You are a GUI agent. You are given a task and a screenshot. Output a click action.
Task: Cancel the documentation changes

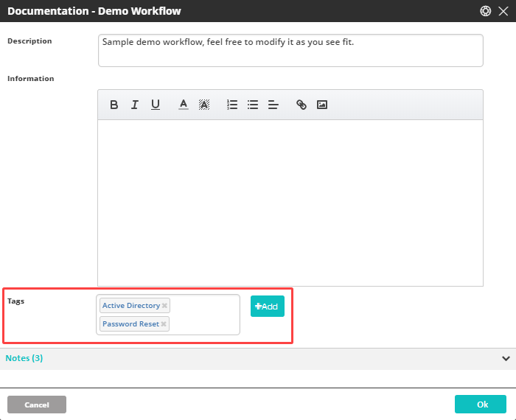click(37, 405)
